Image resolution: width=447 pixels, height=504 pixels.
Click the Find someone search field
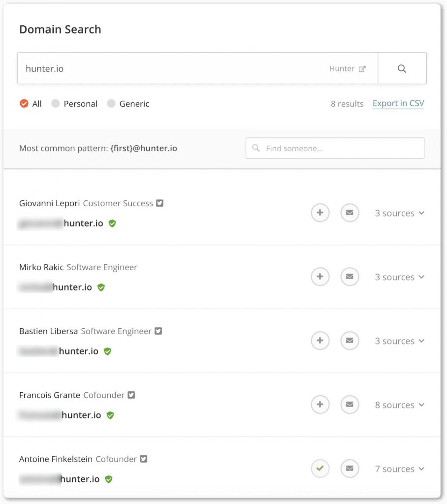[x=335, y=148]
